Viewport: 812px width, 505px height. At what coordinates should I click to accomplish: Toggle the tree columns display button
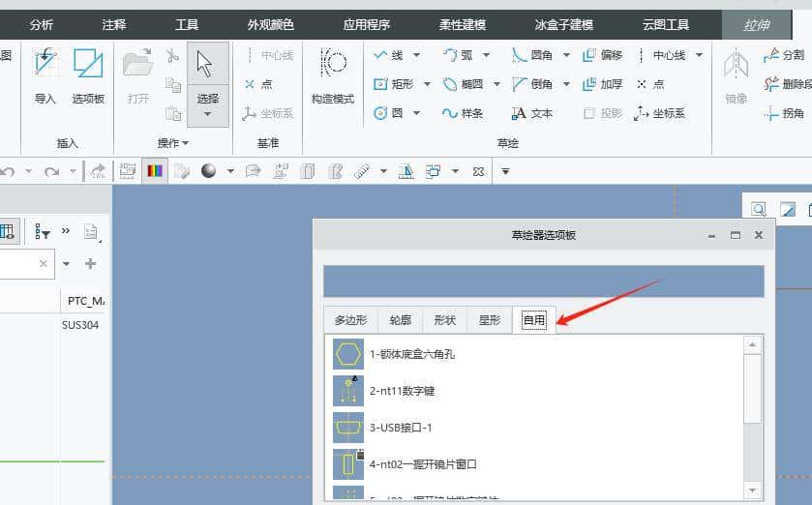(9, 231)
